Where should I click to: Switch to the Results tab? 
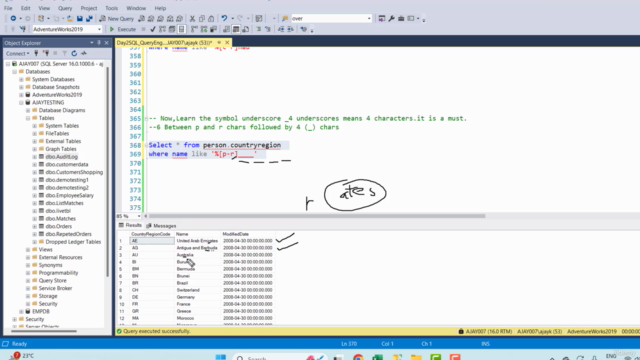pyautogui.click(x=130, y=225)
